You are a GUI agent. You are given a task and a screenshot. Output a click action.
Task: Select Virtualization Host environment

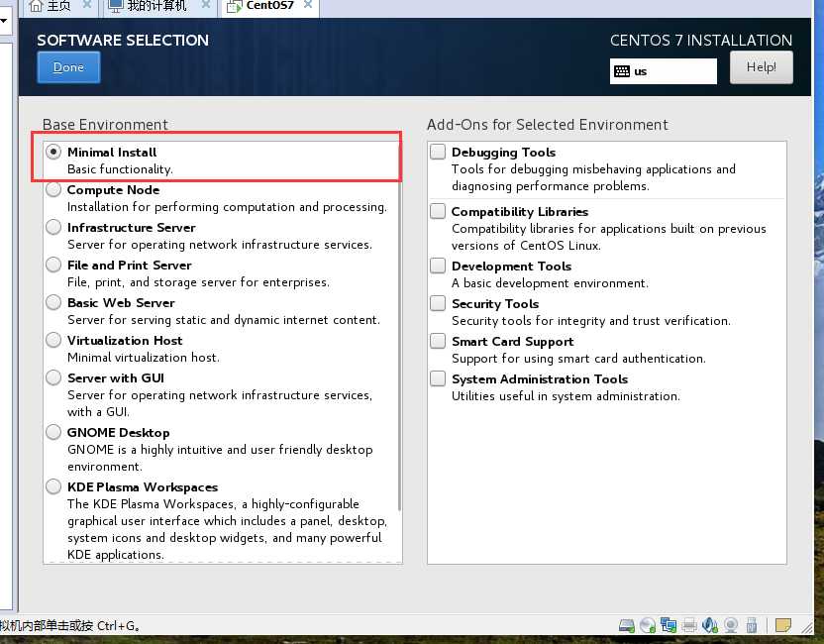53,340
